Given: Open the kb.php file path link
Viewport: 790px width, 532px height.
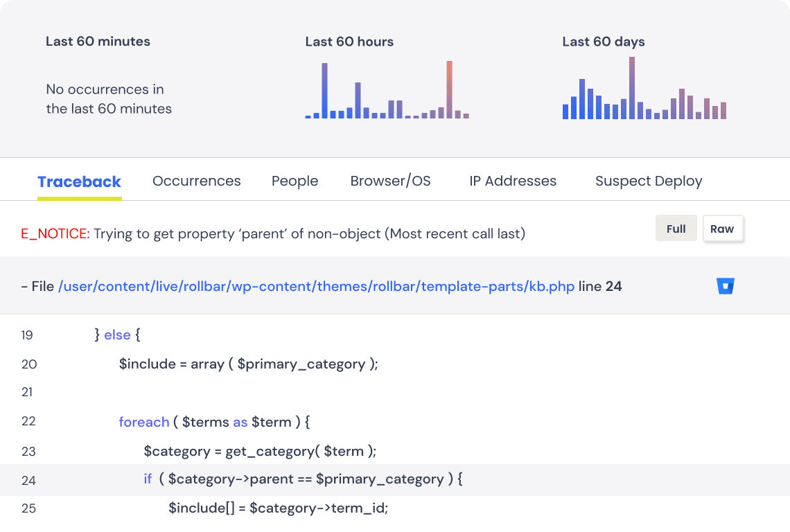Looking at the screenshot, I should (316, 286).
